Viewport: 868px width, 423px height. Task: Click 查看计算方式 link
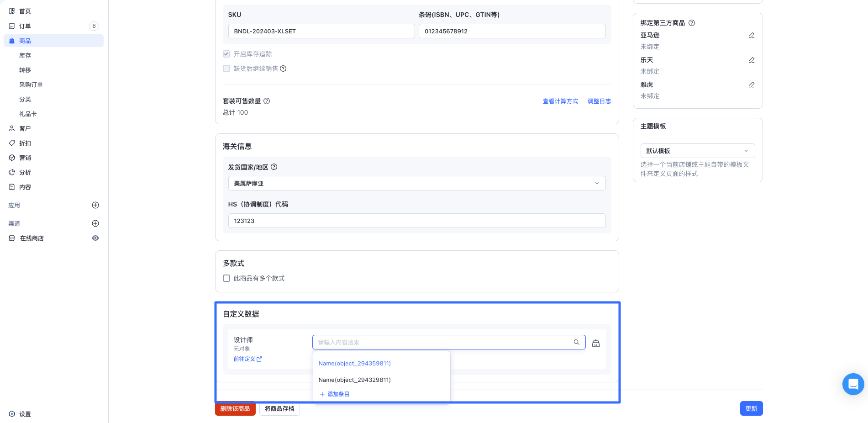click(560, 101)
